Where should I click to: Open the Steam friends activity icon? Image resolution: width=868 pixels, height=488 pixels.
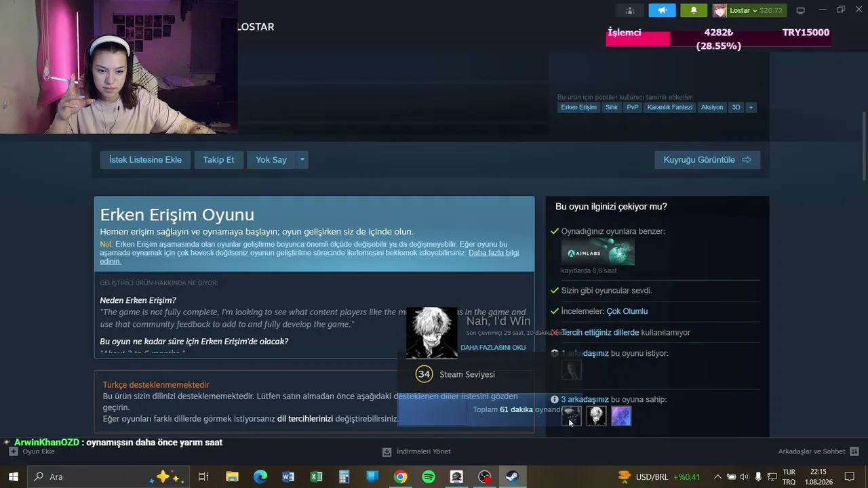point(629,10)
